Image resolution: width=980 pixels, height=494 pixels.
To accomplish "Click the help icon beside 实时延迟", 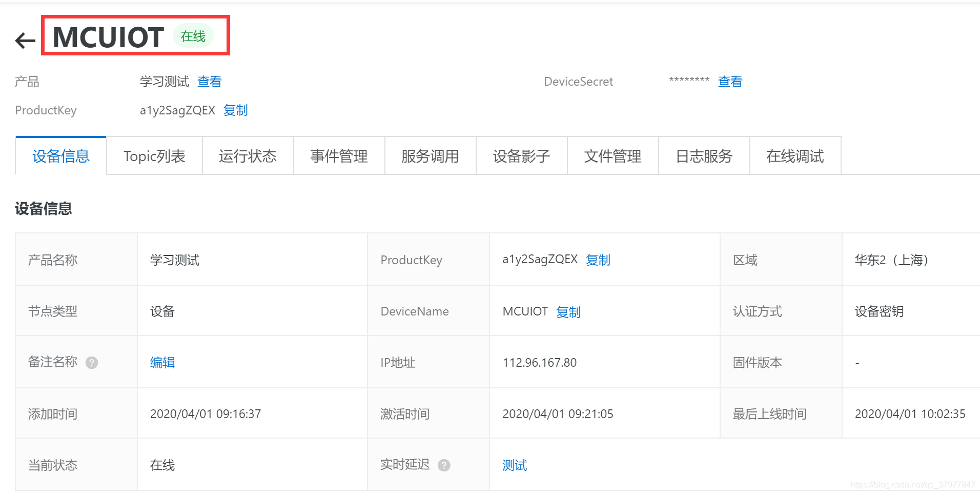I will pyautogui.click(x=444, y=465).
